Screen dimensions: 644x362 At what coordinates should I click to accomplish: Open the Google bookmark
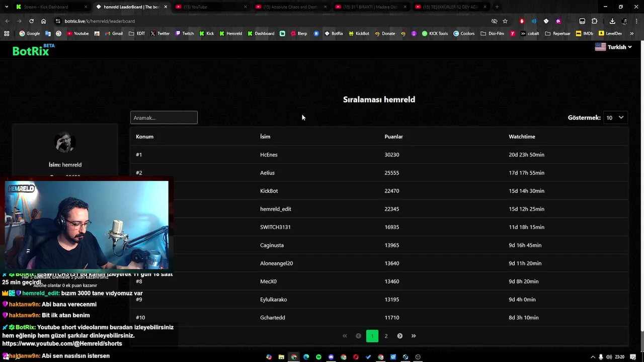coord(29,34)
